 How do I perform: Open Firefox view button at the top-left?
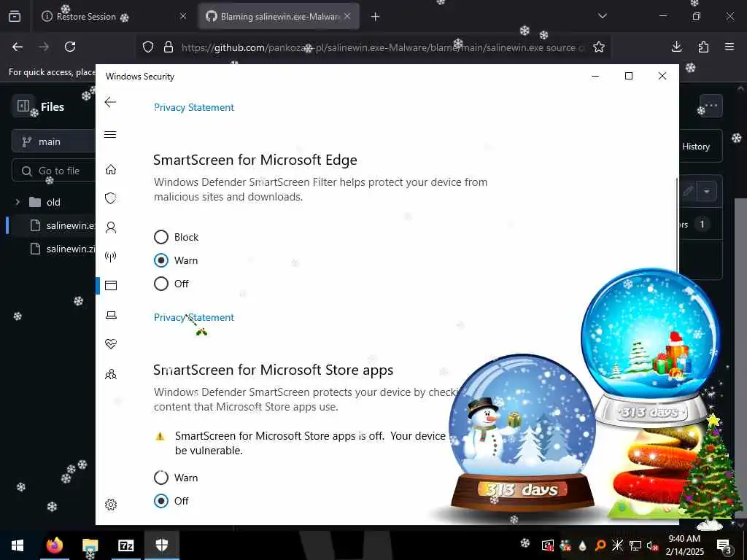pyautogui.click(x=15, y=17)
